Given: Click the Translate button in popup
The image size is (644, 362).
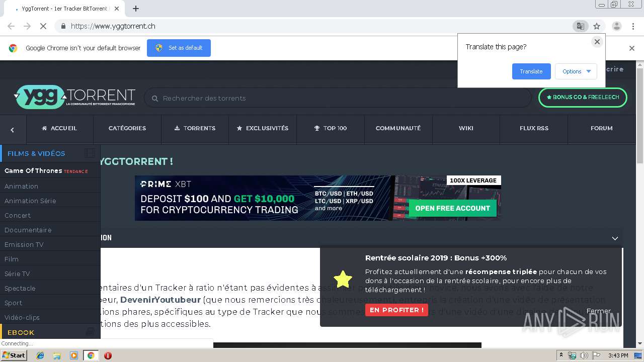Looking at the screenshot, I should (x=531, y=71).
